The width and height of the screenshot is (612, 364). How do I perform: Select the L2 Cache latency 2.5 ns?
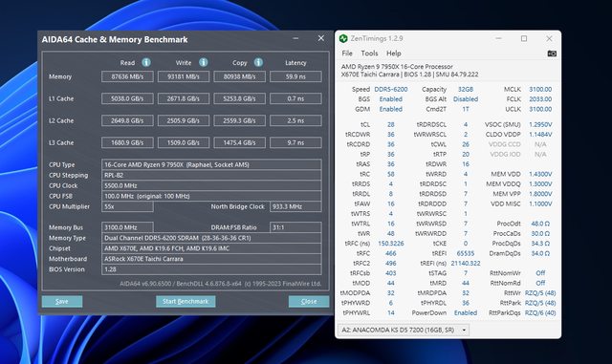[295, 120]
